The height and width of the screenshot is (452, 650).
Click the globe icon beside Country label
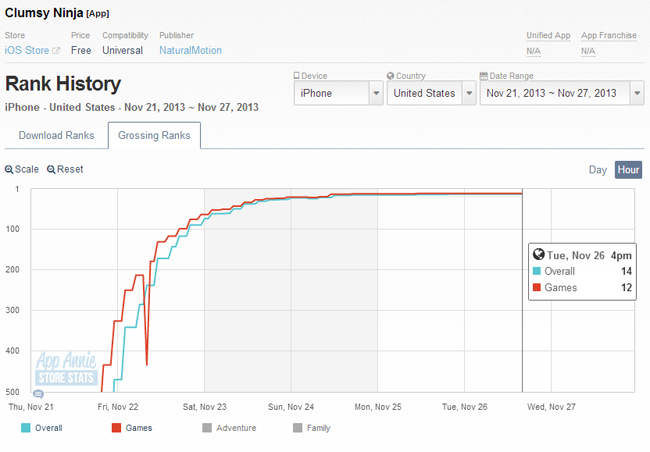click(x=390, y=76)
